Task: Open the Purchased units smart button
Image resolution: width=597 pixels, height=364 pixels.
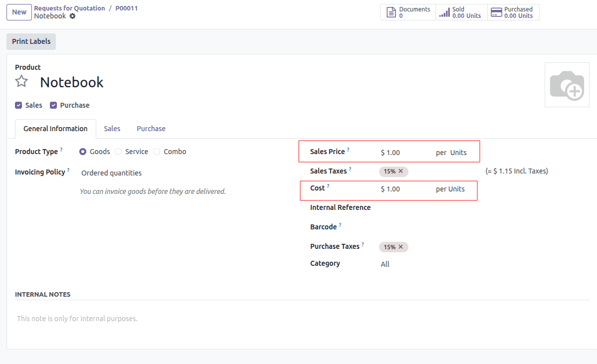Action: [496, 12]
